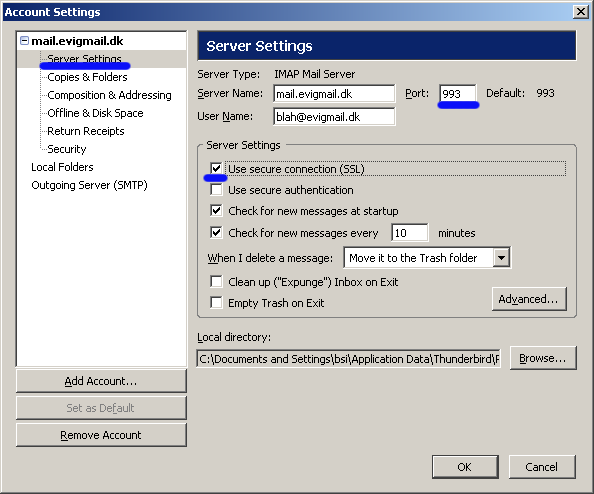Open Return Receipts settings page
The width and height of the screenshot is (594, 494).
click(x=86, y=131)
